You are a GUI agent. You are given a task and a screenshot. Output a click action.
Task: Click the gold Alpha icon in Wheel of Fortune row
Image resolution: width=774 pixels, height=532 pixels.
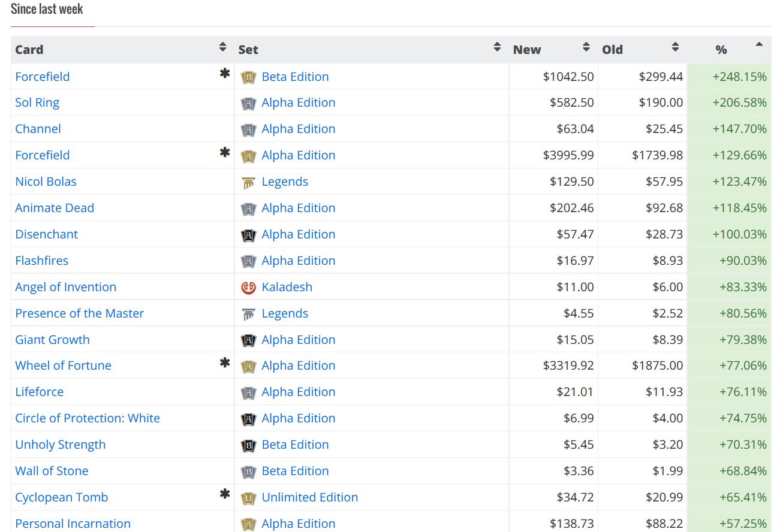[x=248, y=366]
